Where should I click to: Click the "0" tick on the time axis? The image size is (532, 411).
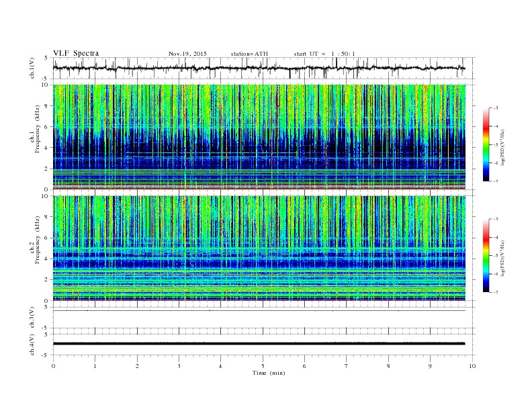pos(53,366)
